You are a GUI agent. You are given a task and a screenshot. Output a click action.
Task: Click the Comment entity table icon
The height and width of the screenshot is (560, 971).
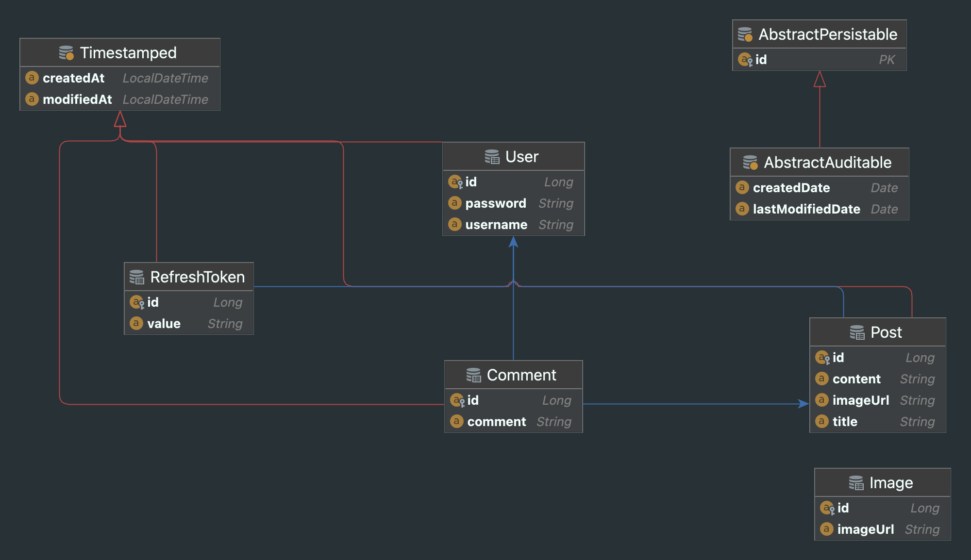[x=473, y=375]
